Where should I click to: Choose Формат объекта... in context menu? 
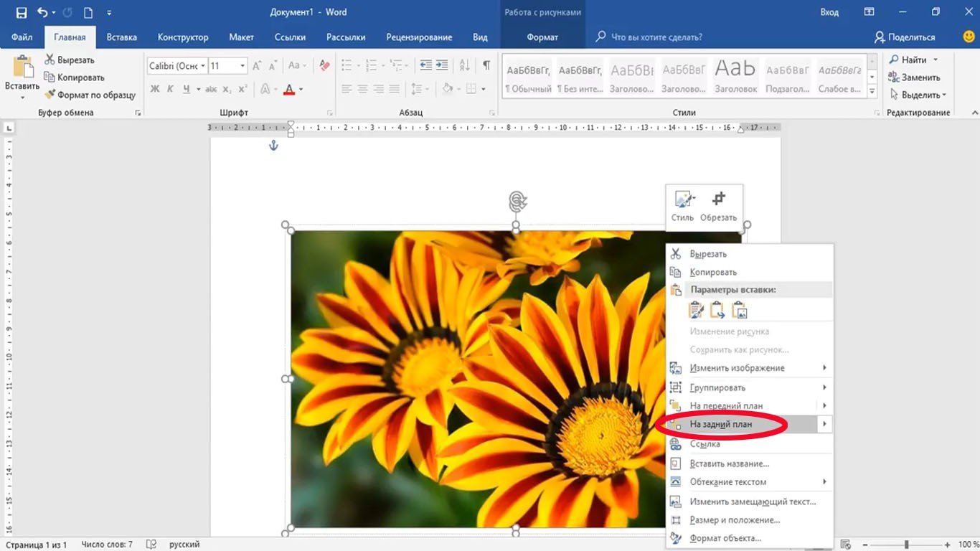click(749, 538)
